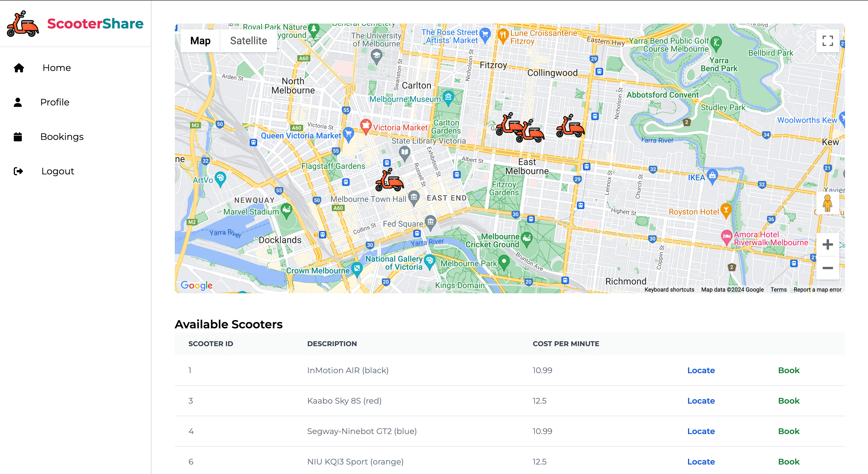Click the ArtVo attraction pin
868x474 pixels.
click(220, 179)
